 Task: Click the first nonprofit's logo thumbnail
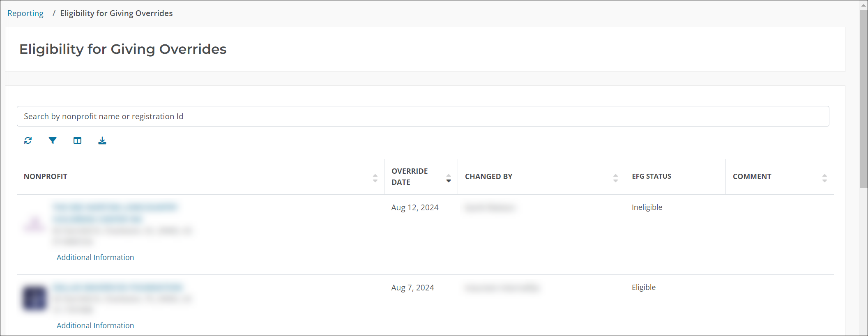[x=35, y=224]
